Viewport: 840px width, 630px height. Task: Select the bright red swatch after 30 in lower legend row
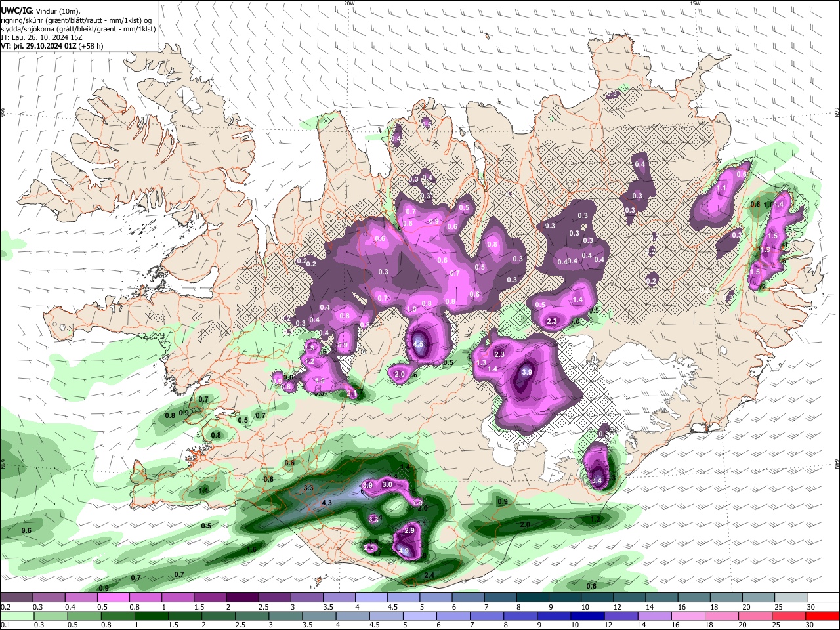pyautogui.click(x=823, y=616)
